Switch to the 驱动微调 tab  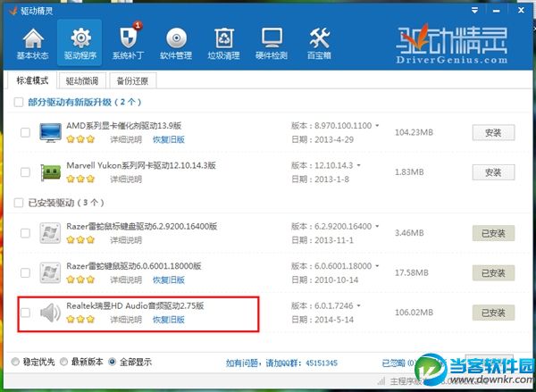tap(82, 81)
